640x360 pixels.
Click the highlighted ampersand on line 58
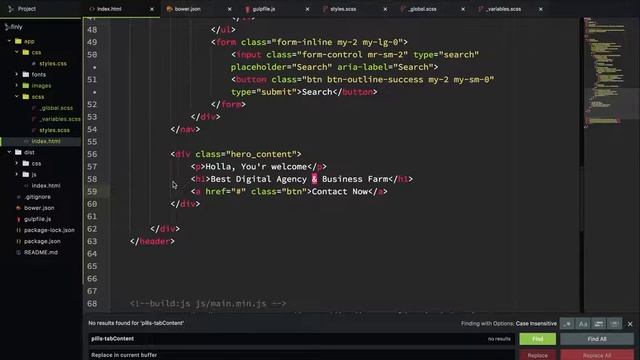pyautogui.click(x=314, y=179)
